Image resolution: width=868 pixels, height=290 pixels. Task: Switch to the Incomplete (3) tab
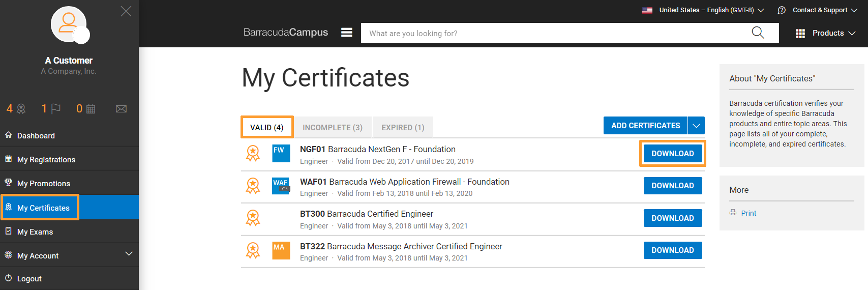[333, 127]
